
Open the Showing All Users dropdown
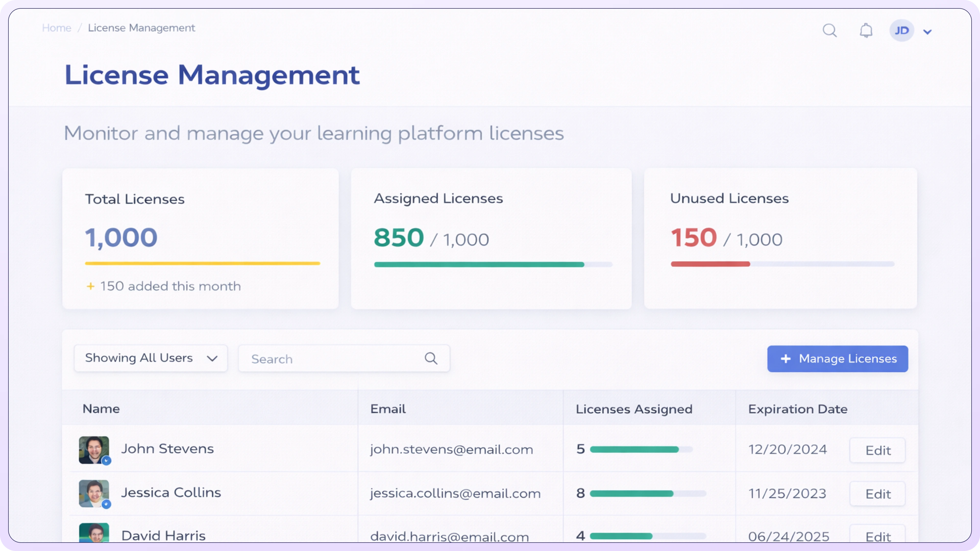(x=151, y=358)
